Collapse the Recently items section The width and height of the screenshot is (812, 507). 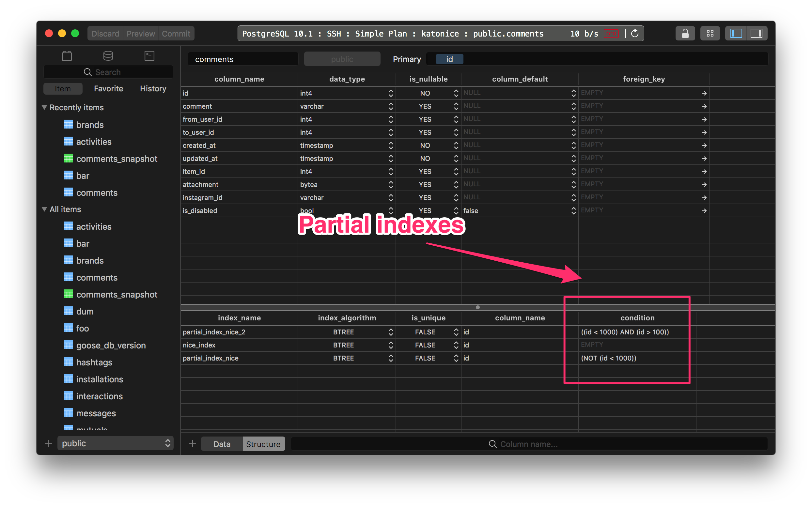click(x=44, y=107)
